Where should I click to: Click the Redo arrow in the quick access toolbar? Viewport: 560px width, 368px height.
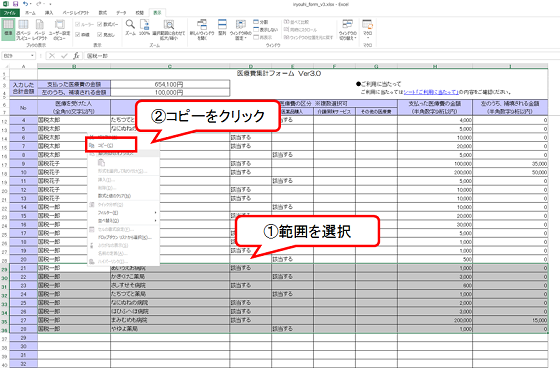click(39, 4)
